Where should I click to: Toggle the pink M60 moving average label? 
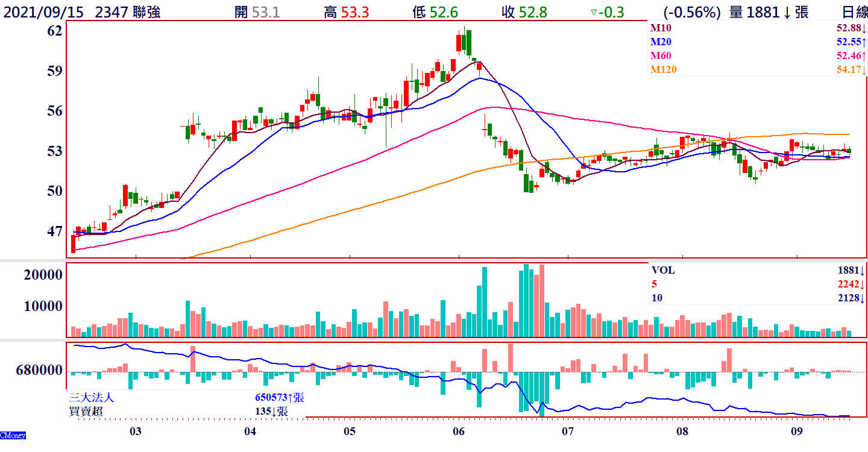point(661,55)
